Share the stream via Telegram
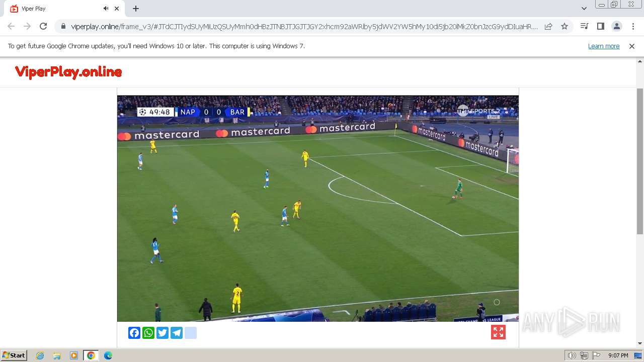The height and width of the screenshot is (362, 644). 177,333
